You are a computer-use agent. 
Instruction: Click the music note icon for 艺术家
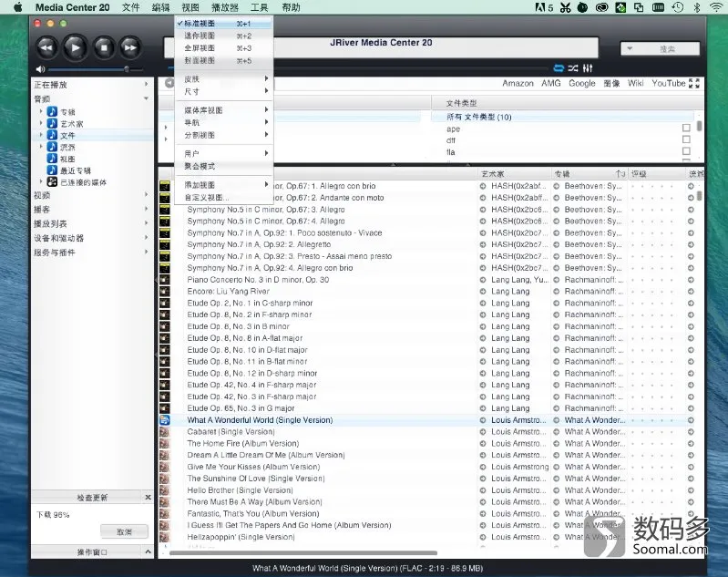tap(53, 123)
